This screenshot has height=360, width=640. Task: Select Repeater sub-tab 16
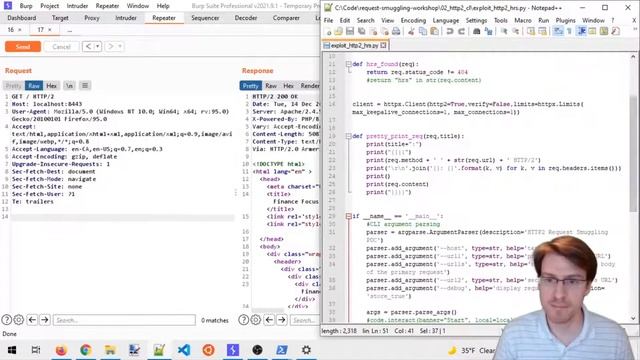pos(14,30)
